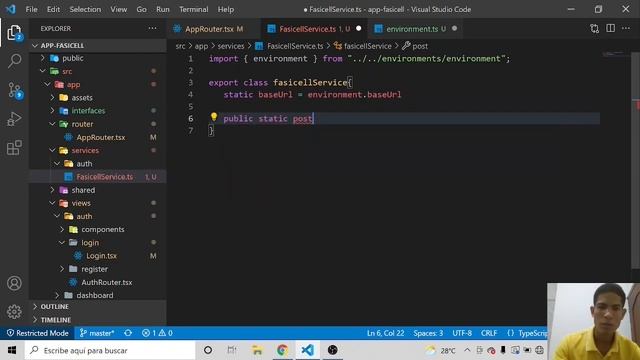Change end of line sequence CRLF

[489, 333]
